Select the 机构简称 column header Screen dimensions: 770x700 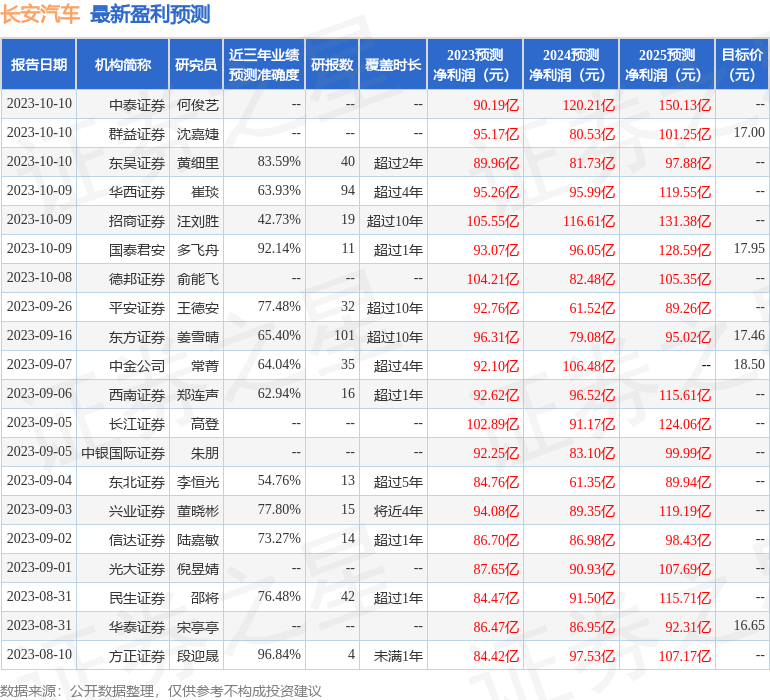click(x=123, y=64)
